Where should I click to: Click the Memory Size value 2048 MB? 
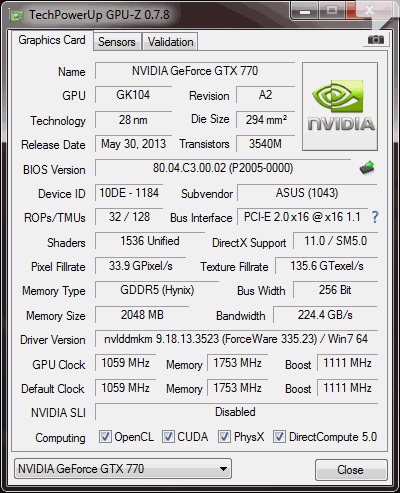(142, 315)
